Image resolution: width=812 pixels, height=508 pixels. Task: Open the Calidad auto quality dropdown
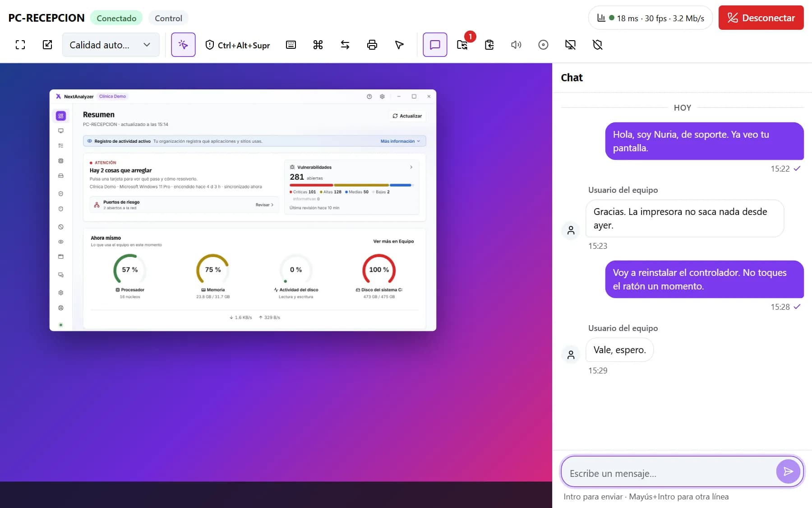(x=111, y=45)
